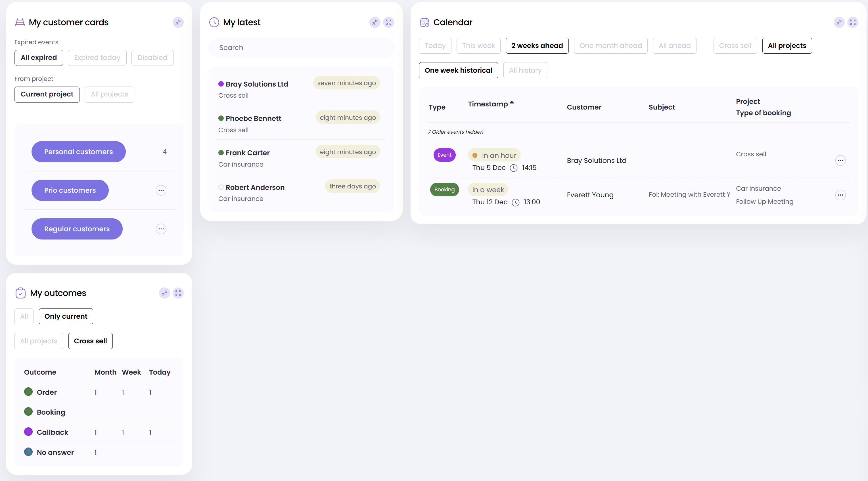
Task: Open more options for Prio customers
Action: [x=161, y=190]
